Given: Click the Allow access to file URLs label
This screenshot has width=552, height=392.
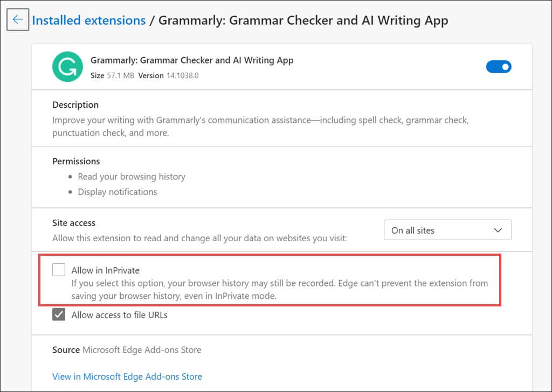Looking at the screenshot, I should tap(119, 315).
